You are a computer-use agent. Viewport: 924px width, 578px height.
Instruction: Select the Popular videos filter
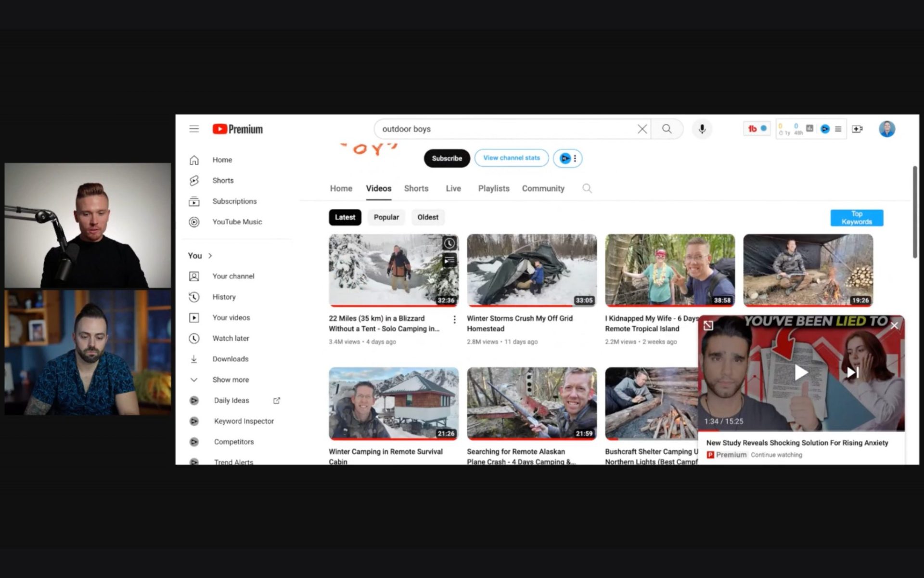pos(386,217)
